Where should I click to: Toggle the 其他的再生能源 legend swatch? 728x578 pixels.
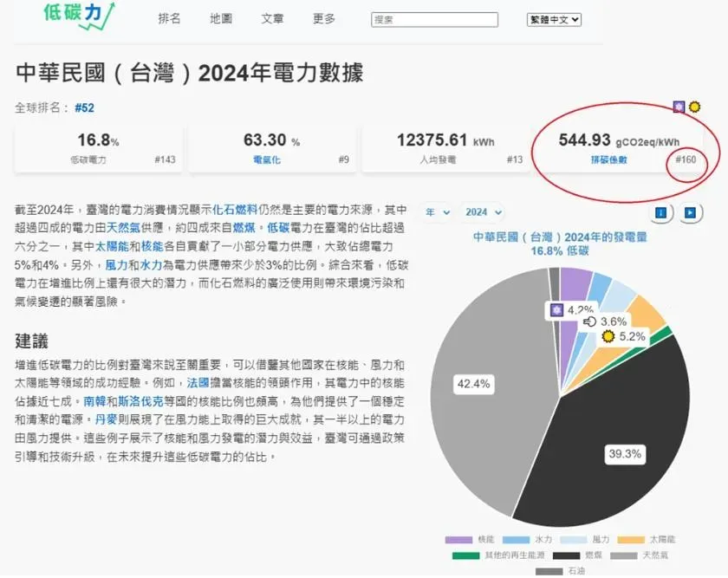(x=465, y=555)
